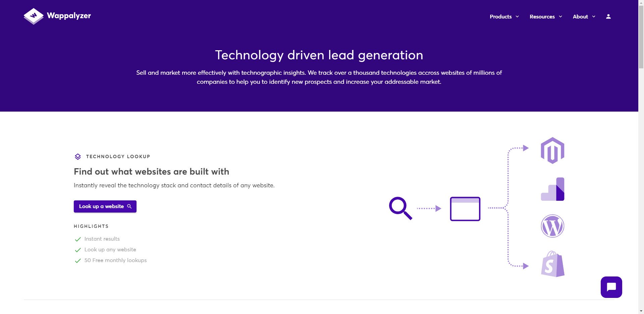This screenshot has height=314, width=644.
Task: Click the checkmark beside Look up any website
Action: pos(78,250)
